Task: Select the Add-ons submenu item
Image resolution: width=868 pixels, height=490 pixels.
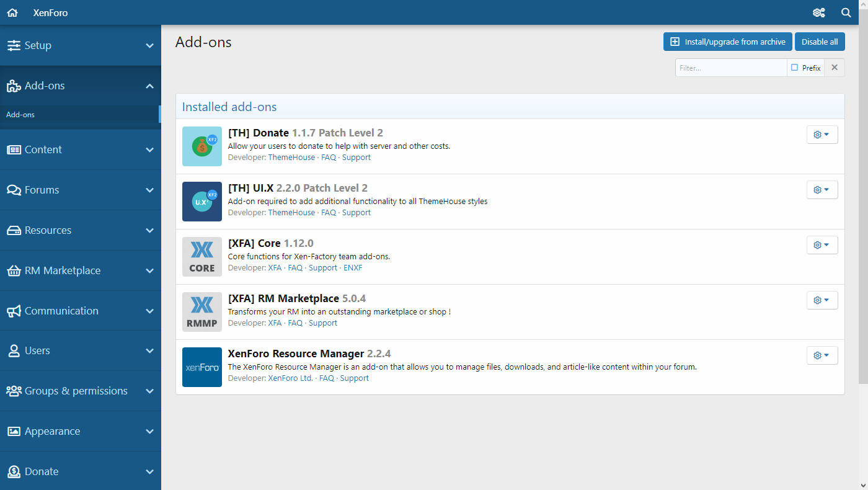Action: (20, 115)
